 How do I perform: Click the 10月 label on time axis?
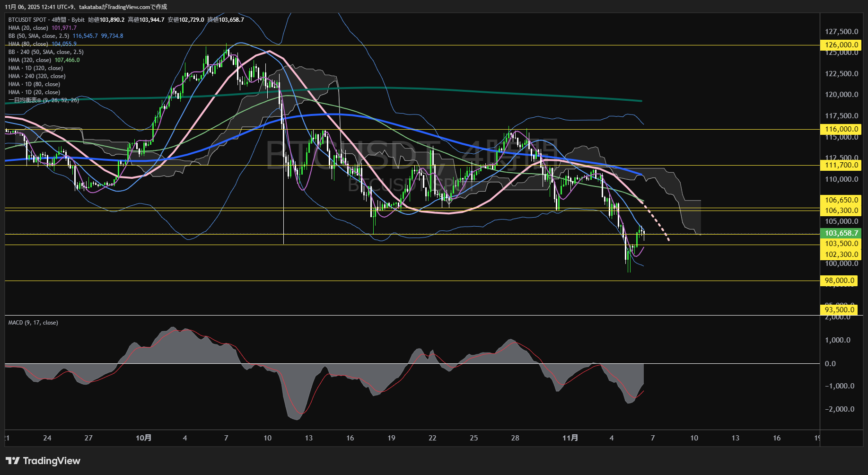pyautogui.click(x=143, y=438)
